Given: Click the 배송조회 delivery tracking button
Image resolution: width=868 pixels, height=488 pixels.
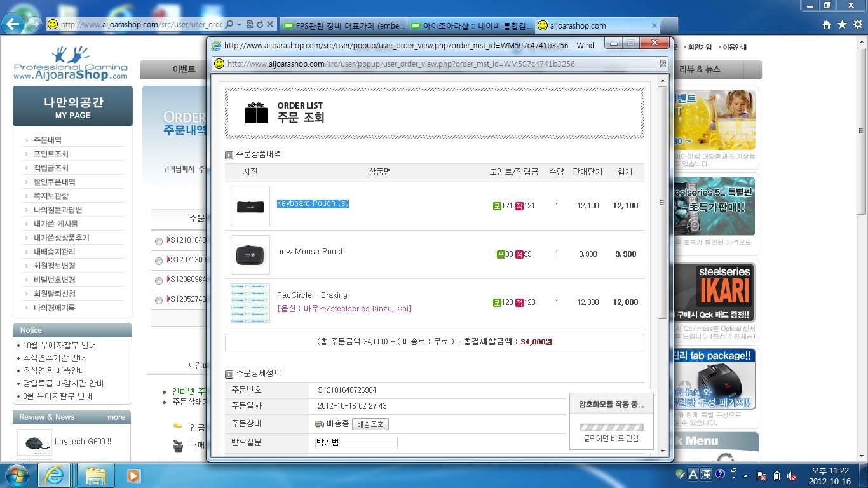Looking at the screenshot, I should point(370,424).
